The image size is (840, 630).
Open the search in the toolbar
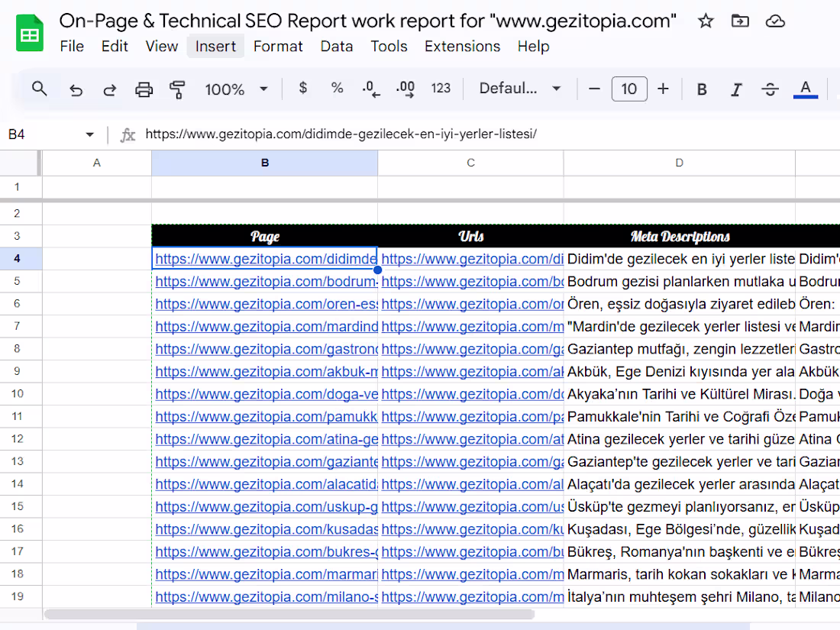[x=39, y=89]
